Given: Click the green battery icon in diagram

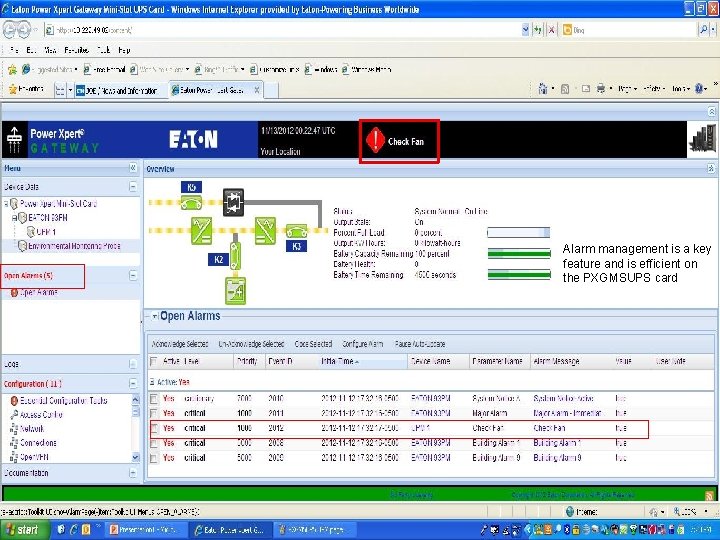Looking at the screenshot, I should (x=236, y=290).
